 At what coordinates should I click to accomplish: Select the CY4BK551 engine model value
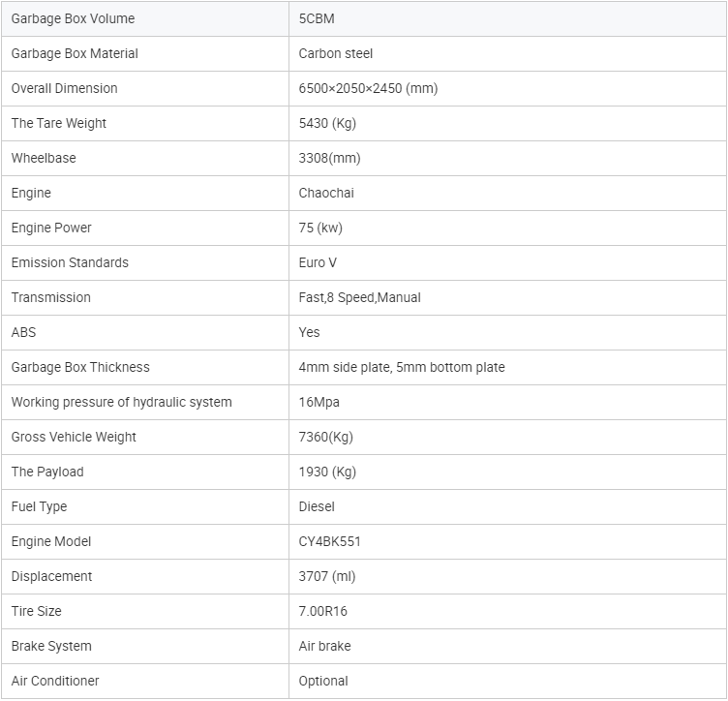[329, 542]
